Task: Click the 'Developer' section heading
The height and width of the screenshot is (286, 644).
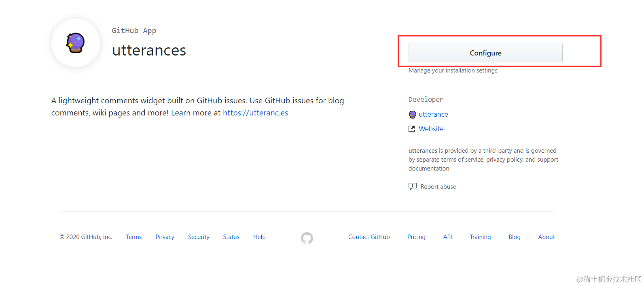Action: click(426, 100)
